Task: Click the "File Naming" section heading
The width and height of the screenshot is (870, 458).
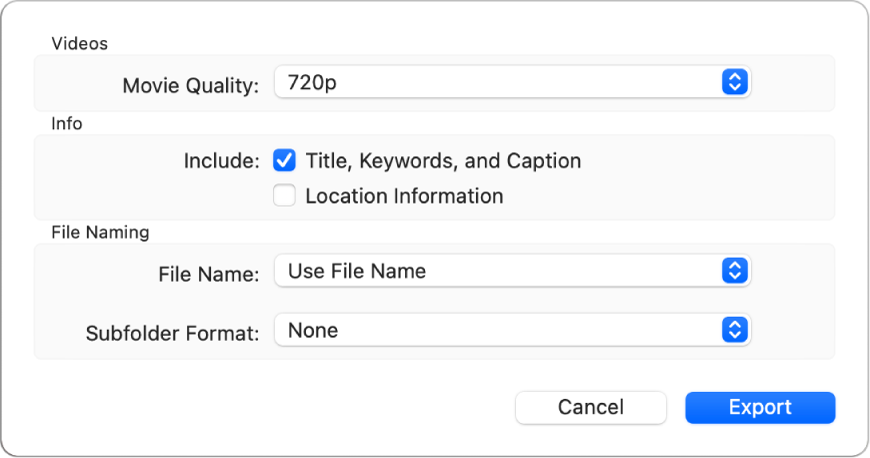Action: point(100,232)
